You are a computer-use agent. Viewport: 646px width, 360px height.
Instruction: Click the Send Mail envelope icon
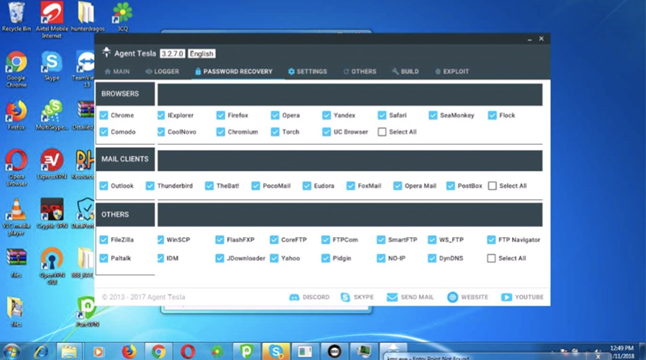pos(392,297)
